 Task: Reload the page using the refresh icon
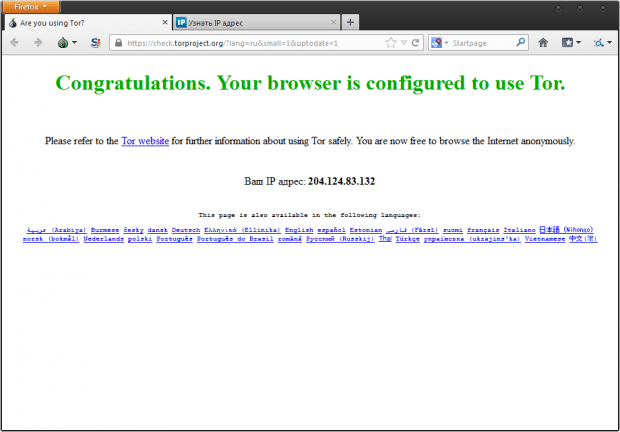click(414, 43)
